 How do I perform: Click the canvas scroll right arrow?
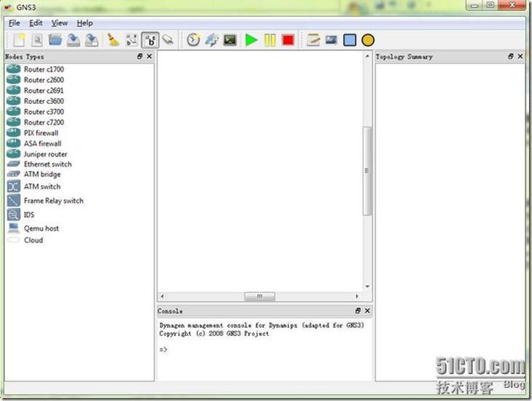357,297
